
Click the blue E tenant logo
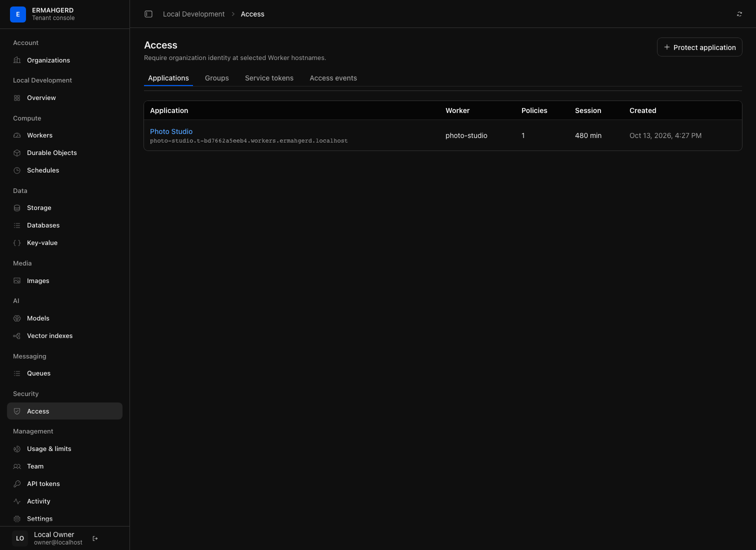pos(18,14)
